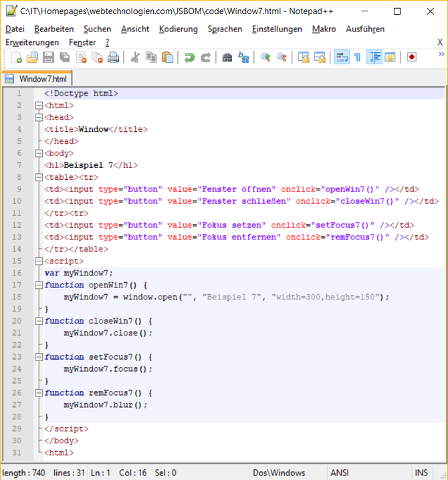448x480 pixels.
Task: Click the 'myWindow7.blur();' code line
Action: (x=106, y=404)
